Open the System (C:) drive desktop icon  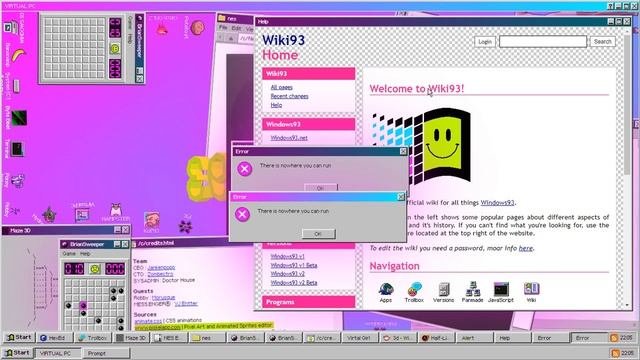(16, 86)
